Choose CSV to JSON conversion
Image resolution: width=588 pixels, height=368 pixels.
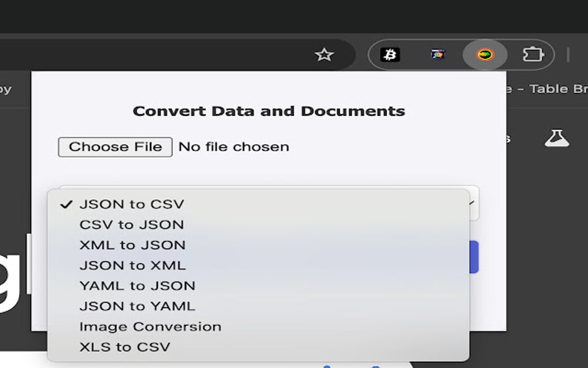(133, 224)
